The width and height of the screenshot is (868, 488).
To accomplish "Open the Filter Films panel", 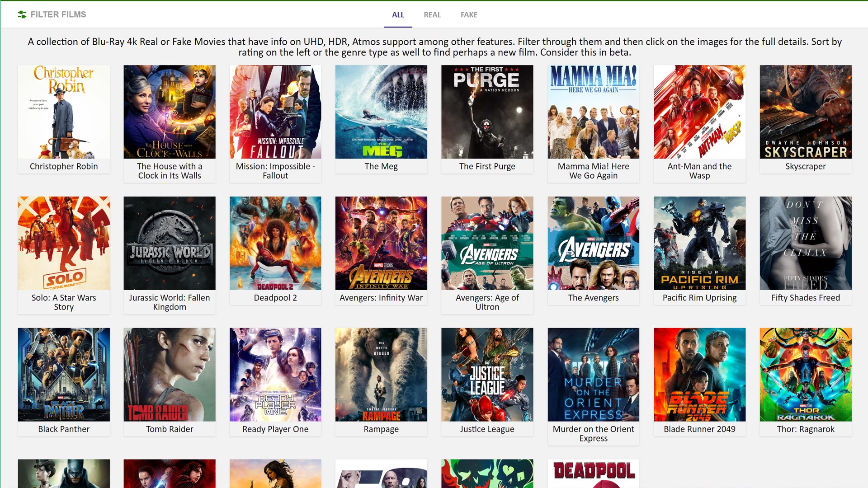I will pyautogui.click(x=58, y=14).
